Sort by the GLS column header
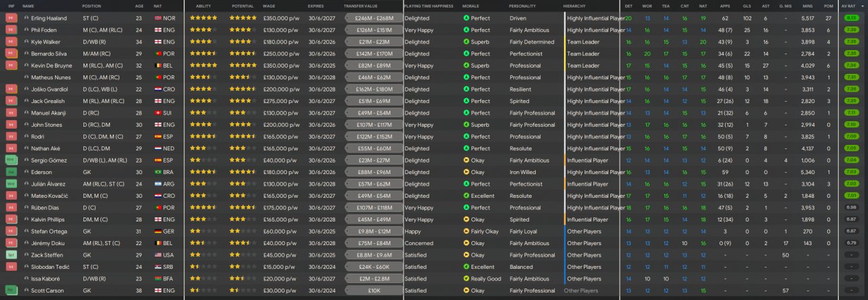The width and height of the screenshot is (868, 300). click(746, 5)
